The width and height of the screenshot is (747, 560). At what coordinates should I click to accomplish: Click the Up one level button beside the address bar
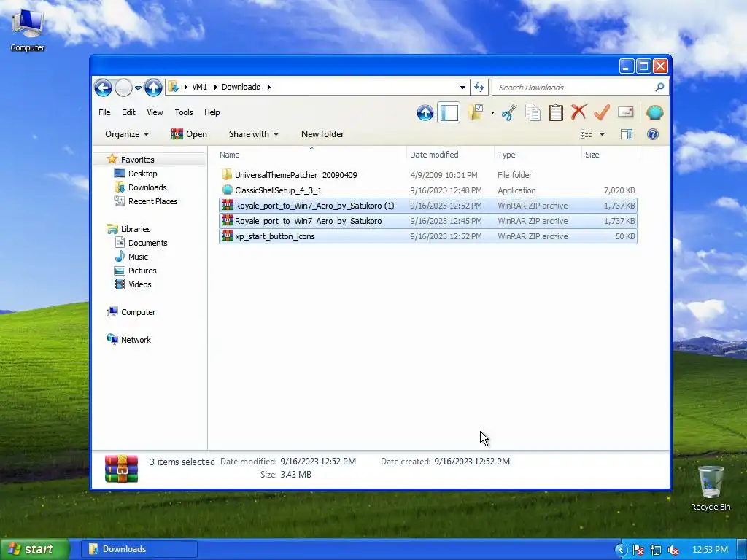(153, 87)
